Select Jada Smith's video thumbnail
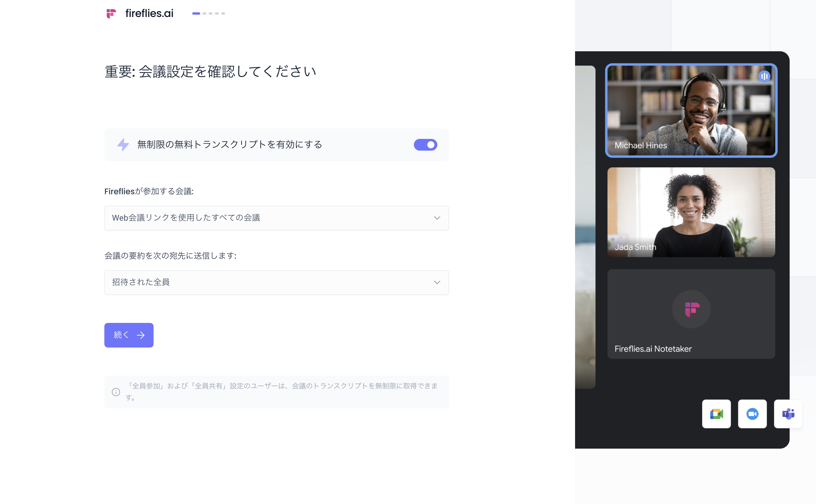This screenshot has height=504, width=816. point(691,212)
